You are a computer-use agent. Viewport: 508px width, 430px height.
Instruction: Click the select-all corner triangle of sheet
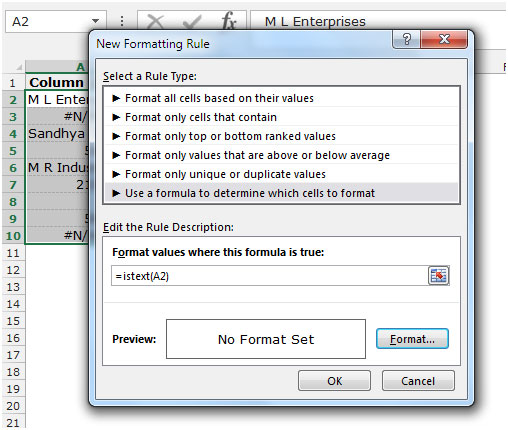19,67
